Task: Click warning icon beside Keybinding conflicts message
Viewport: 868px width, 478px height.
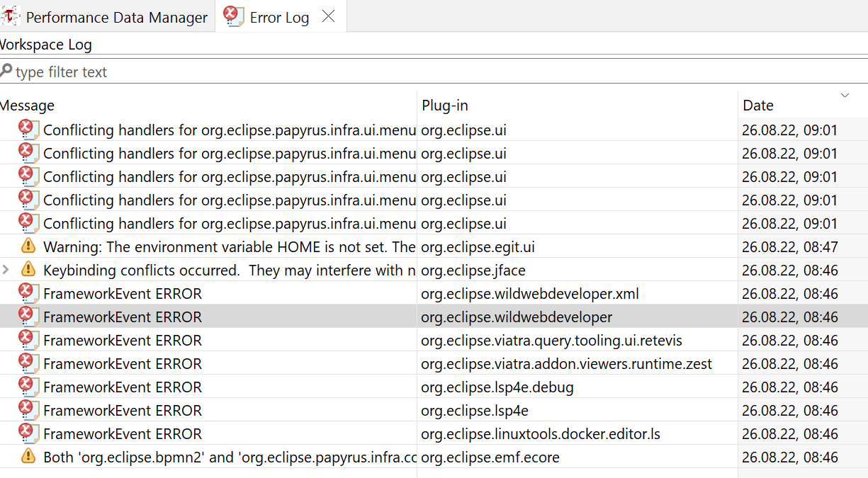Action: (28, 269)
